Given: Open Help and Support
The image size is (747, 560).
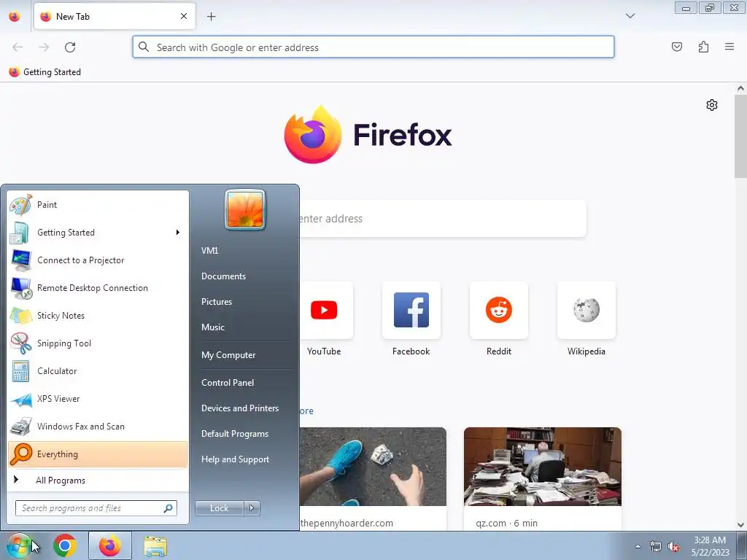Looking at the screenshot, I should point(236,459).
